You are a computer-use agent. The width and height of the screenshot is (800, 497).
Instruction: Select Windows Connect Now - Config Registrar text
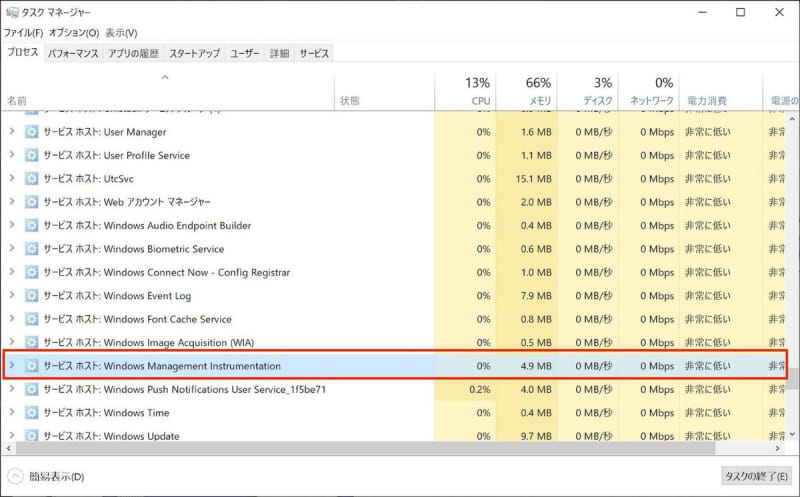[166, 272]
